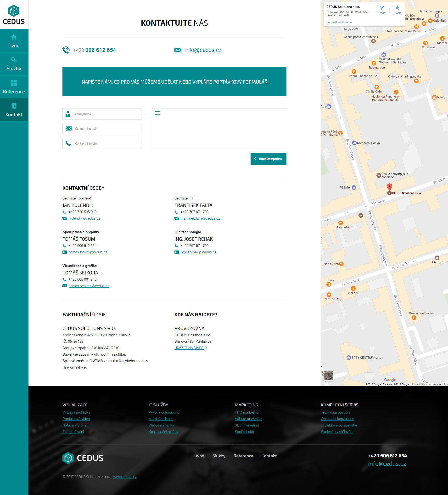Click the Komerční Banka map marker
The width and height of the screenshot is (448, 495).
click(354, 143)
